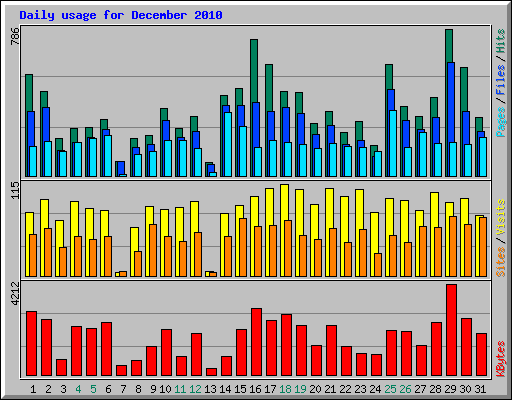The width and height of the screenshot is (512, 400).
Task: Click day 6 on the x-axis
Action: (x=108, y=389)
